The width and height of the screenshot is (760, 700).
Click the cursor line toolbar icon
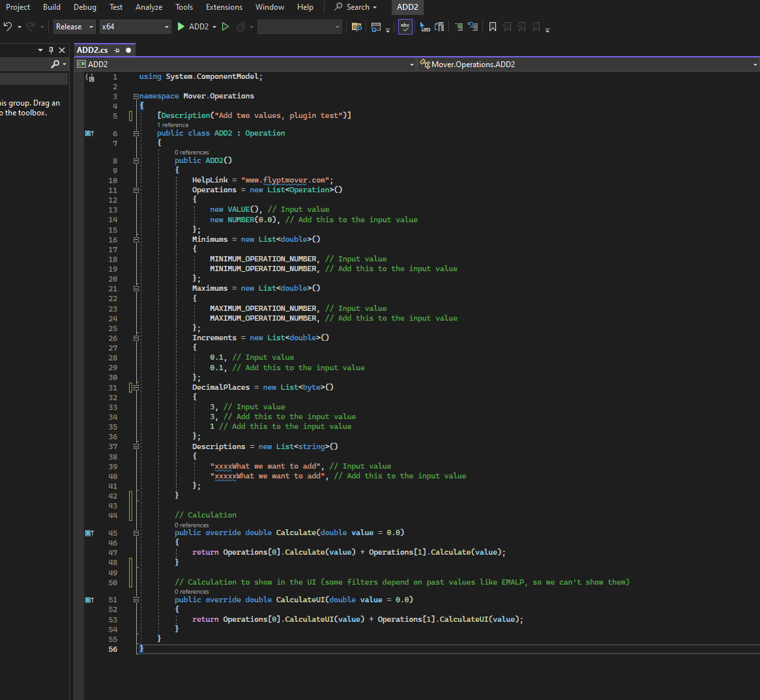425,27
